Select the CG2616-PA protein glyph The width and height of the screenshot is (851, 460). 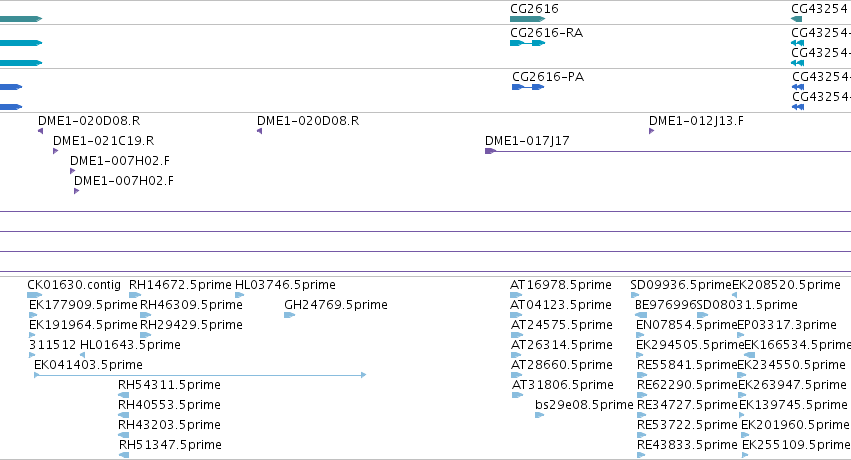[528, 87]
